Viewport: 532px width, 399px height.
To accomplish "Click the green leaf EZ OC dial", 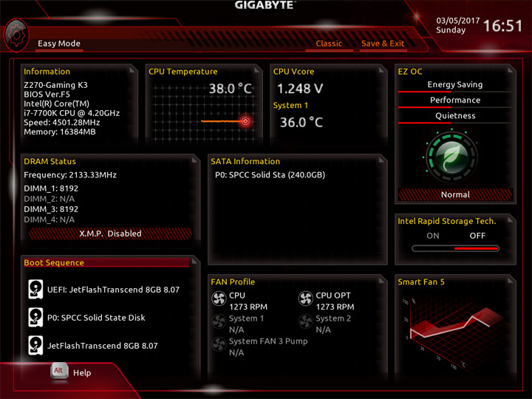I will coord(451,157).
